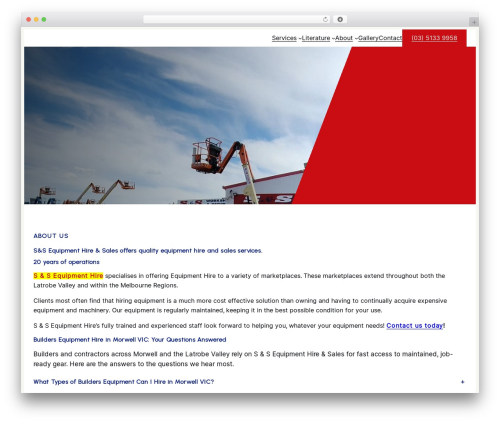Open the About menu
This screenshot has width=500, height=423.
tap(344, 38)
